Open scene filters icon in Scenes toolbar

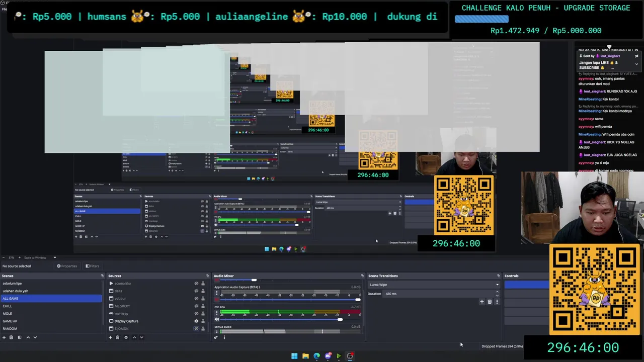pyautogui.click(x=20, y=337)
